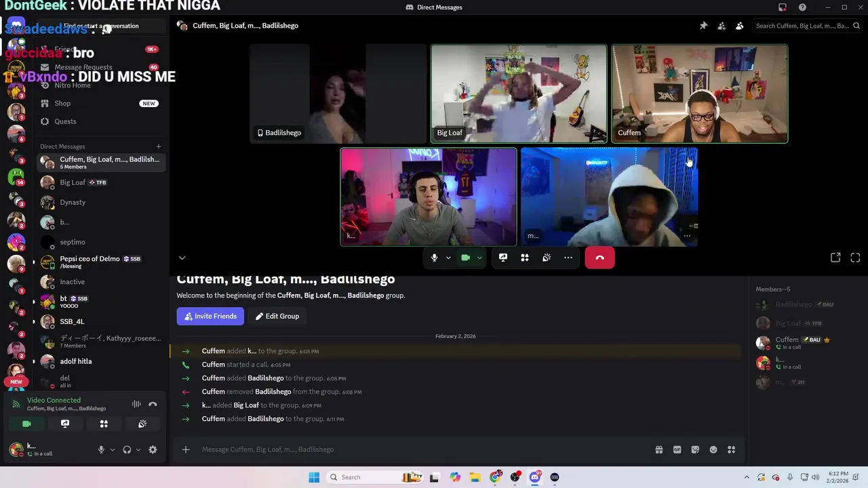Open the Shop page

click(x=99, y=103)
